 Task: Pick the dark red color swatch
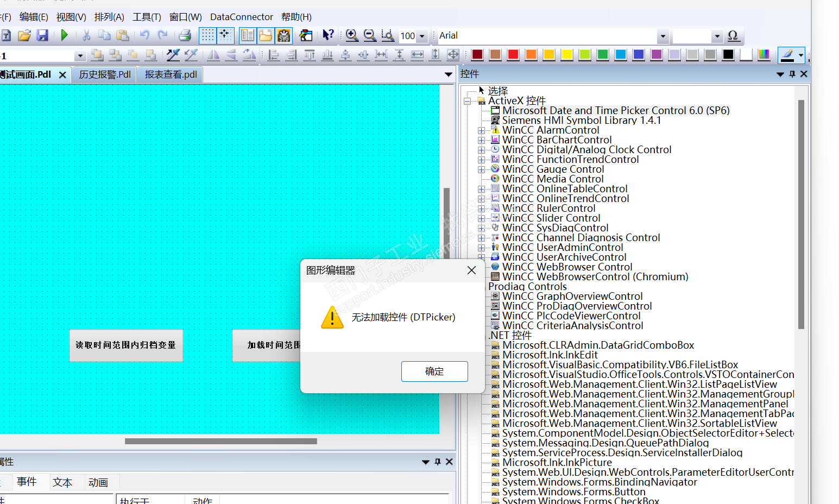[x=477, y=55]
